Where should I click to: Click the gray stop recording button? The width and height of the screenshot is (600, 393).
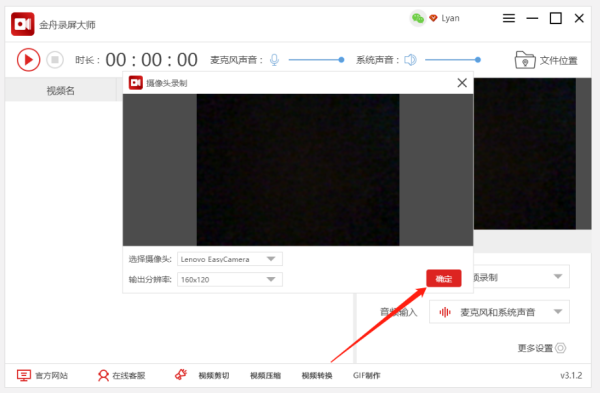55,60
